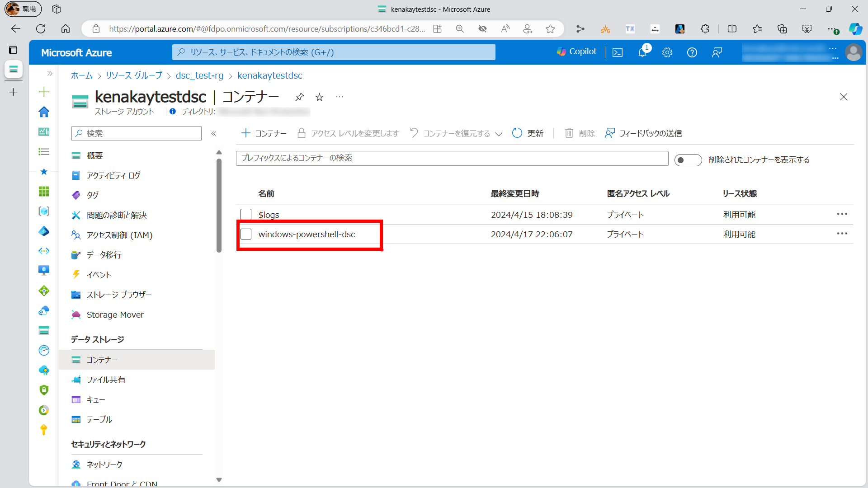
Task: Click the Copilot button in header
Action: click(x=577, y=52)
